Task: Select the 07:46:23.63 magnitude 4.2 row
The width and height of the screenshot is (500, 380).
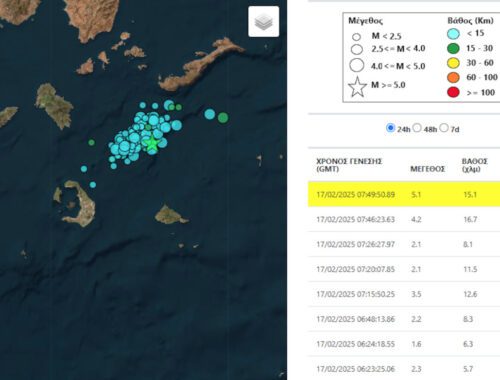Action: 404,219
